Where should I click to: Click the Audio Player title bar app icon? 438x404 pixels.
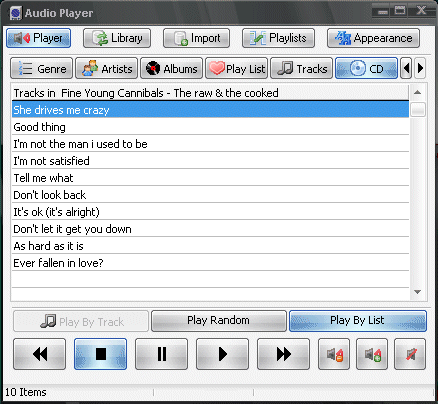click(x=15, y=13)
